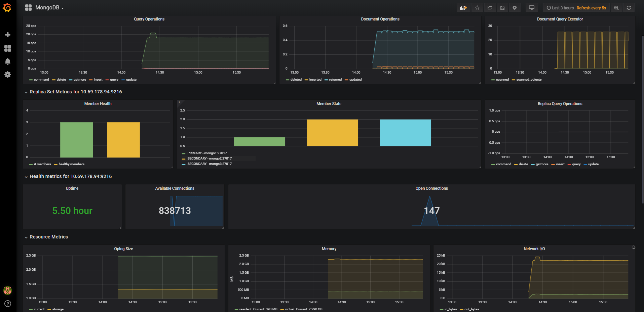Viewport: 644px width, 312px height.
Task: Click the scanned color swatch in Document Query Executor
Action: coord(493,80)
